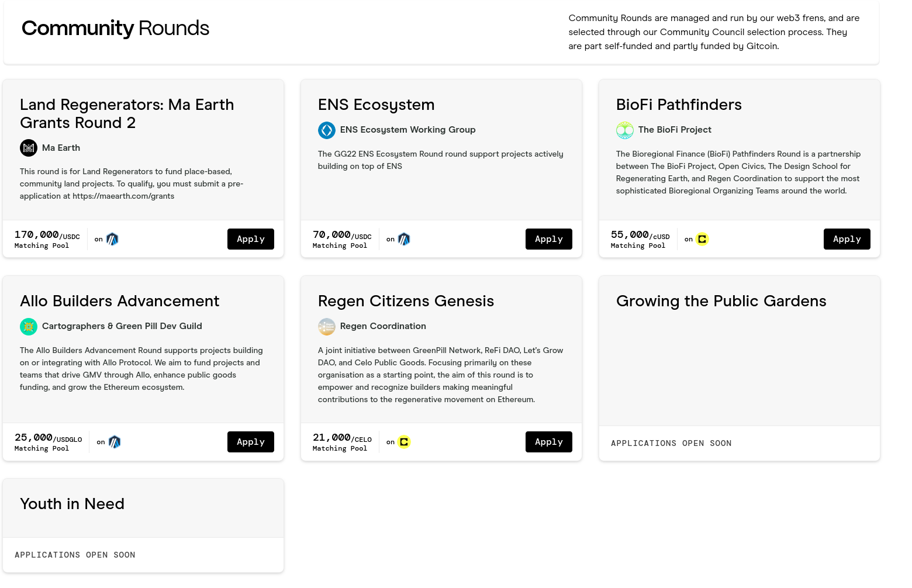Apply to Allo Builders Advancement round
This screenshot has height=588, width=912.
(x=251, y=442)
